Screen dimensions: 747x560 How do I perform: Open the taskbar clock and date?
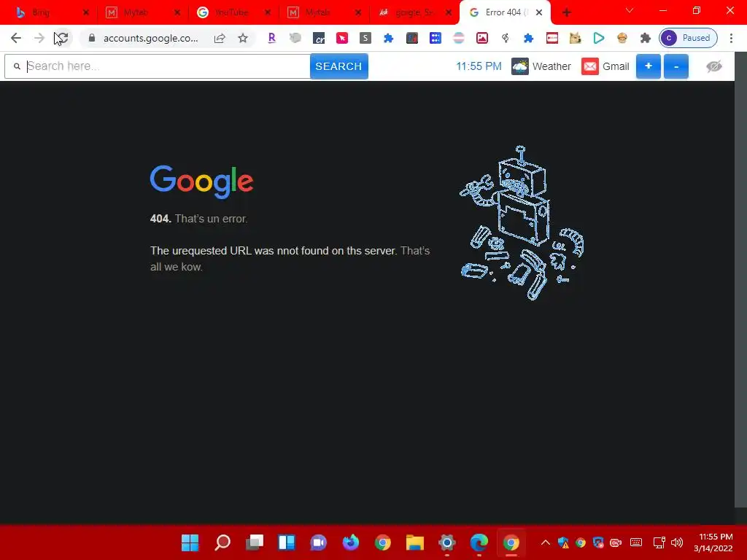(x=713, y=542)
